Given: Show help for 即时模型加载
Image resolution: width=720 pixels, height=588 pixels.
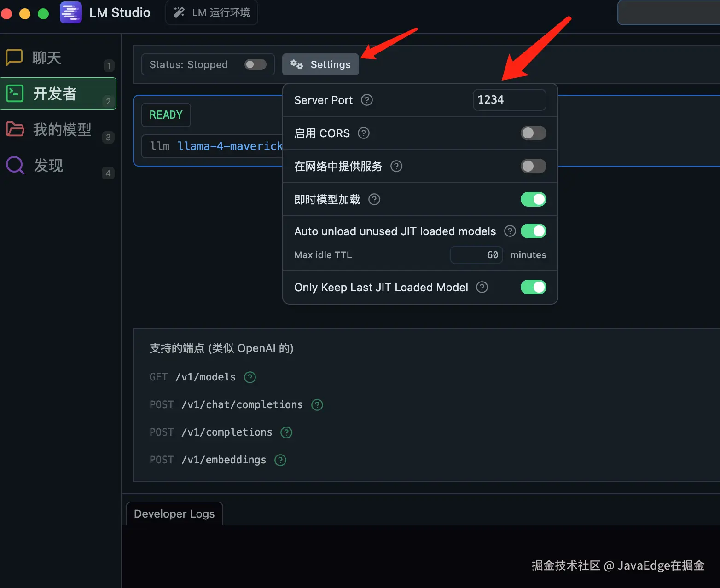Looking at the screenshot, I should click(x=374, y=199).
